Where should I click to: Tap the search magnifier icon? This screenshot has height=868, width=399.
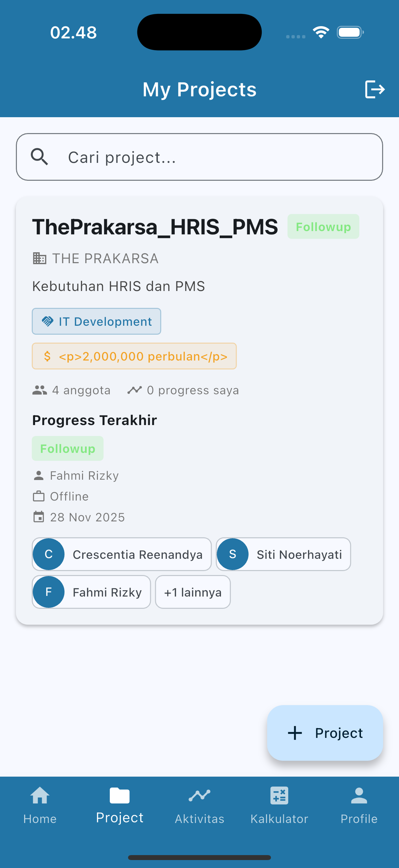pos(39,157)
